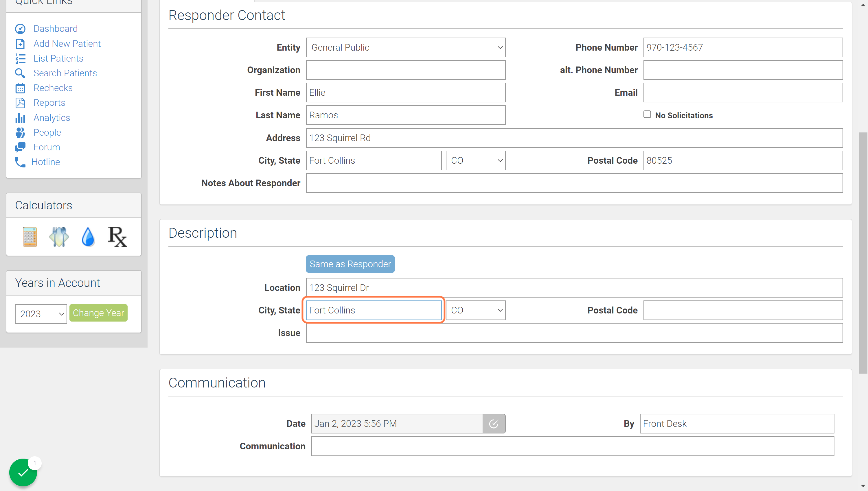Click the vertical page scrollbar thumb
Image resolution: width=868 pixels, height=491 pixels.
coord(863,253)
